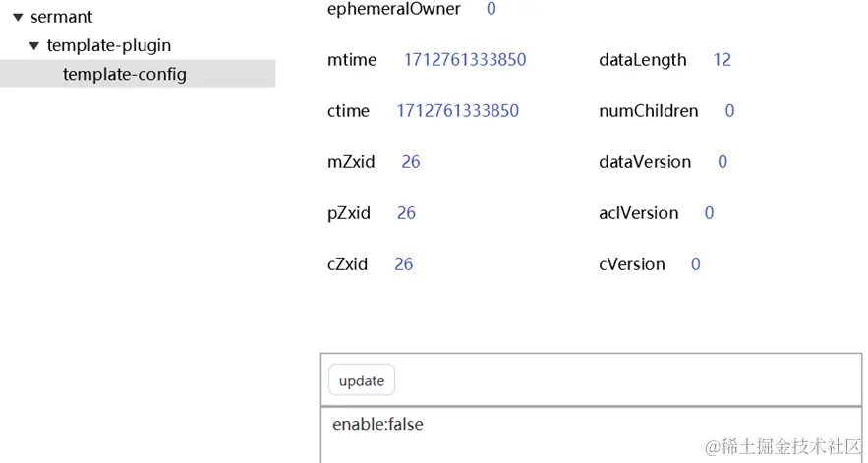Click the dataVersion label
This screenshot has width=868, height=463.
tap(645, 162)
